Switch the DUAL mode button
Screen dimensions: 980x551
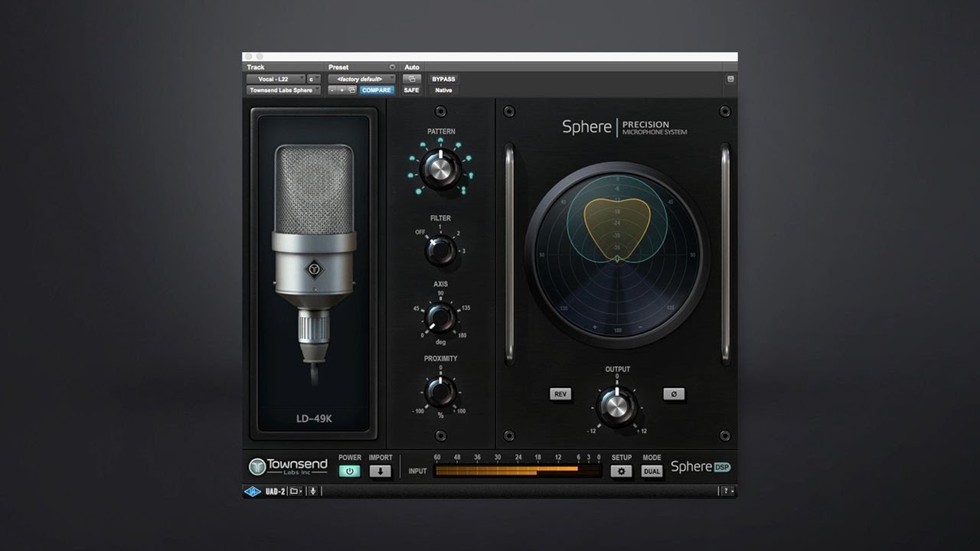click(652, 471)
